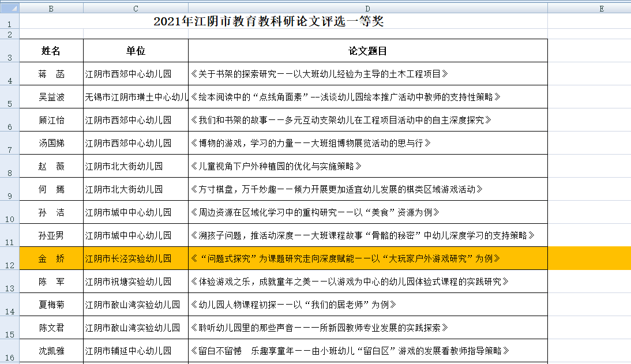
Task: Select column D header
Action: click(368, 9)
